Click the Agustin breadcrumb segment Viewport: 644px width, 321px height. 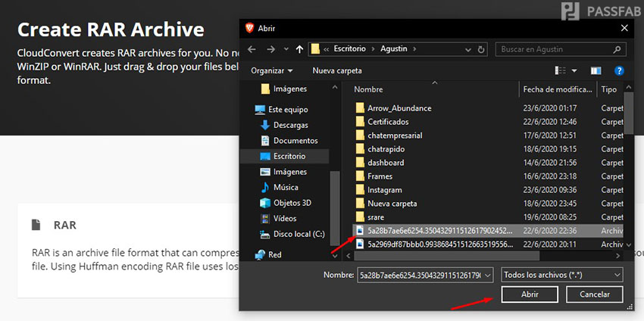[x=393, y=49]
